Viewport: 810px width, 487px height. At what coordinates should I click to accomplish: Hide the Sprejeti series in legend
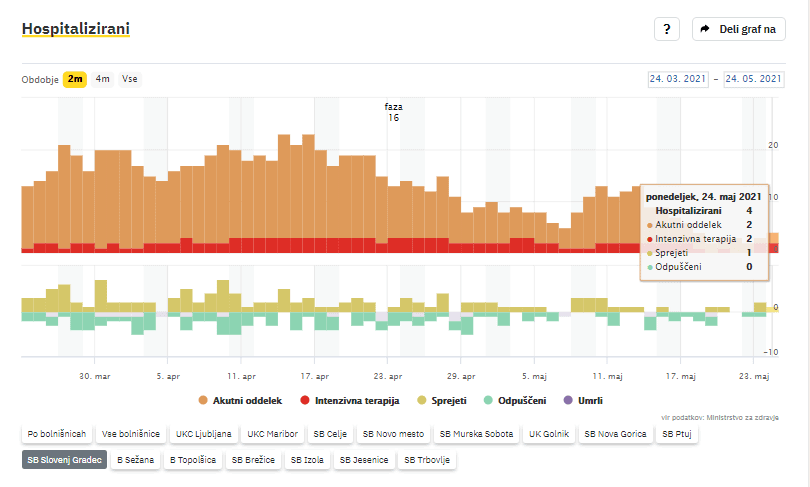tap(442, 400)
